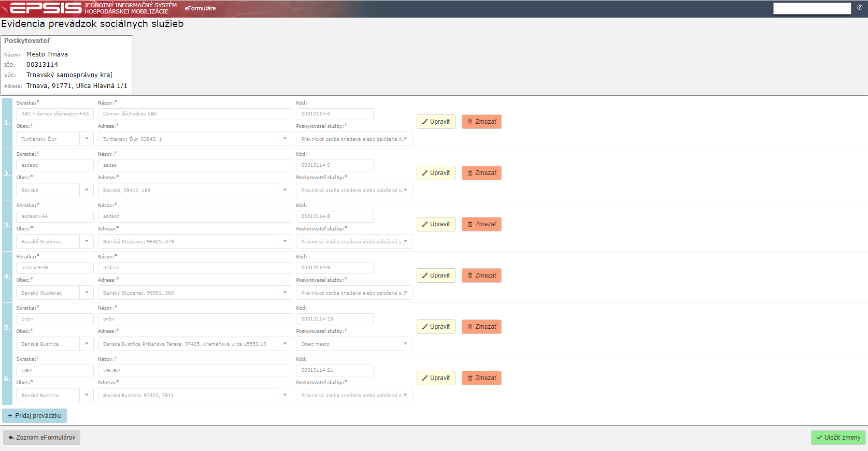Open the Obec/mesto provider dropdown
The height and width of the screenshot is (451, 868).
point(354,344)
